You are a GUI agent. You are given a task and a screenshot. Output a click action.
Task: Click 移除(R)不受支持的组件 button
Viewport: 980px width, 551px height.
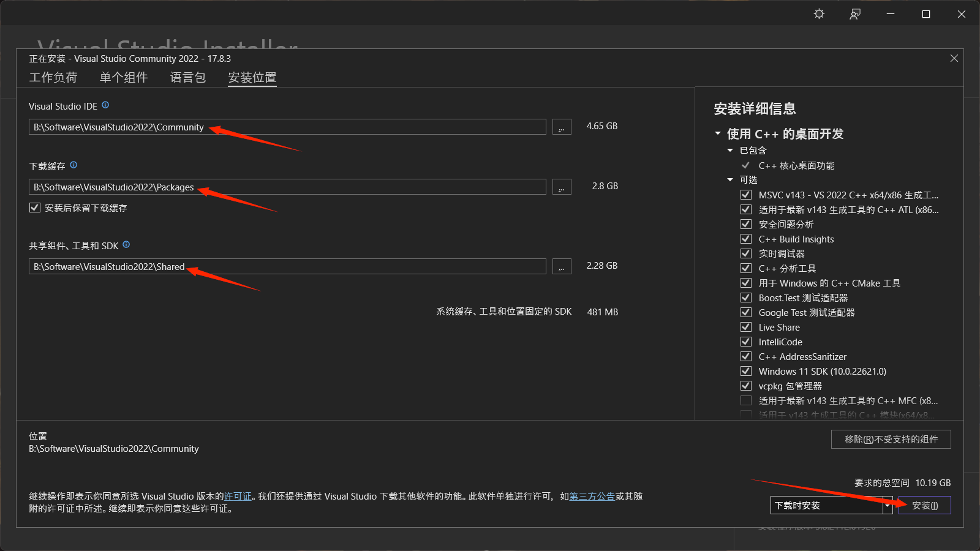click(x=891, y=439)
